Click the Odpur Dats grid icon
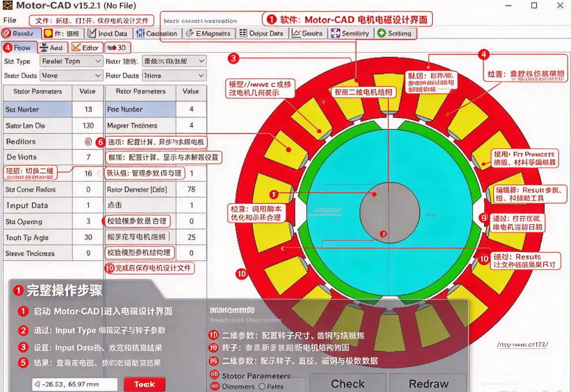 pos(243,33)
